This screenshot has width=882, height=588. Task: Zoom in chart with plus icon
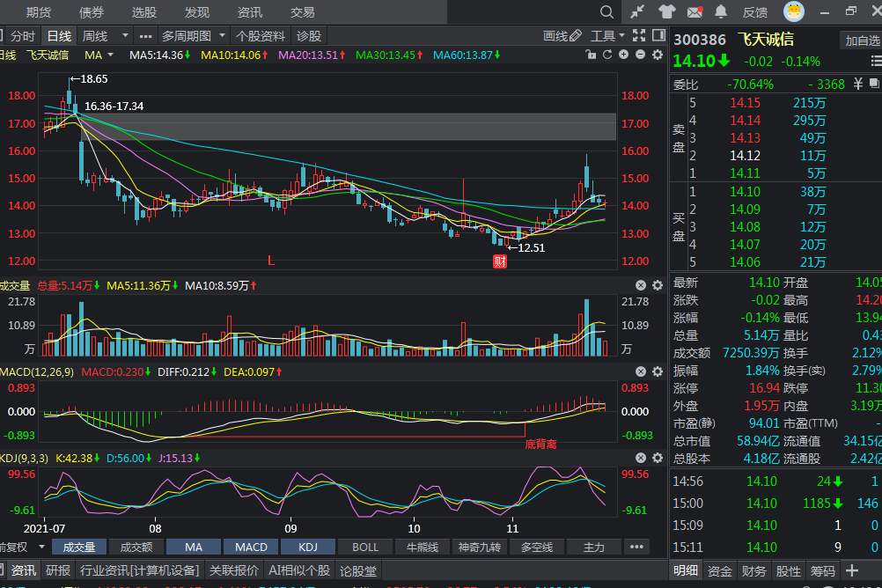[x=623, y=55]
